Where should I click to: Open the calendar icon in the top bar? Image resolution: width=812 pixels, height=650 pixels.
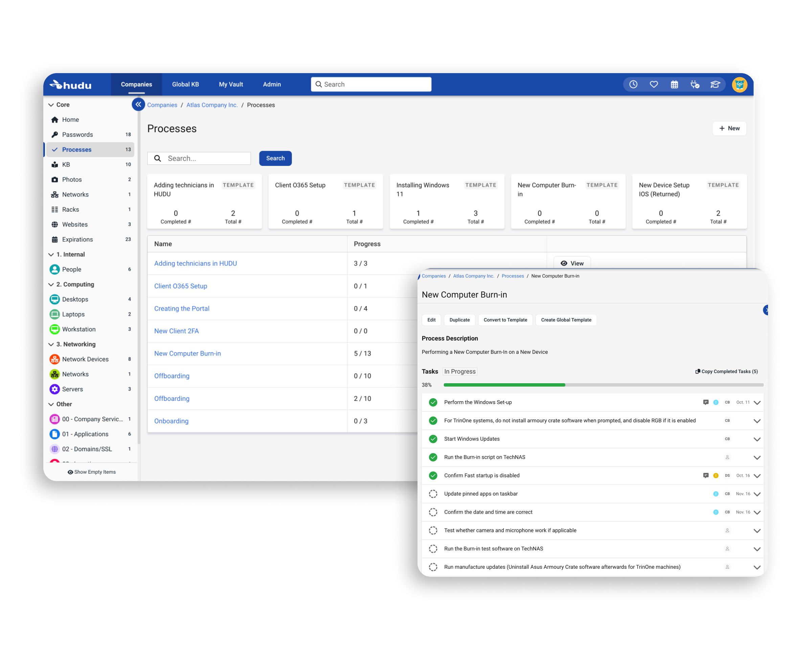[675, 84]
